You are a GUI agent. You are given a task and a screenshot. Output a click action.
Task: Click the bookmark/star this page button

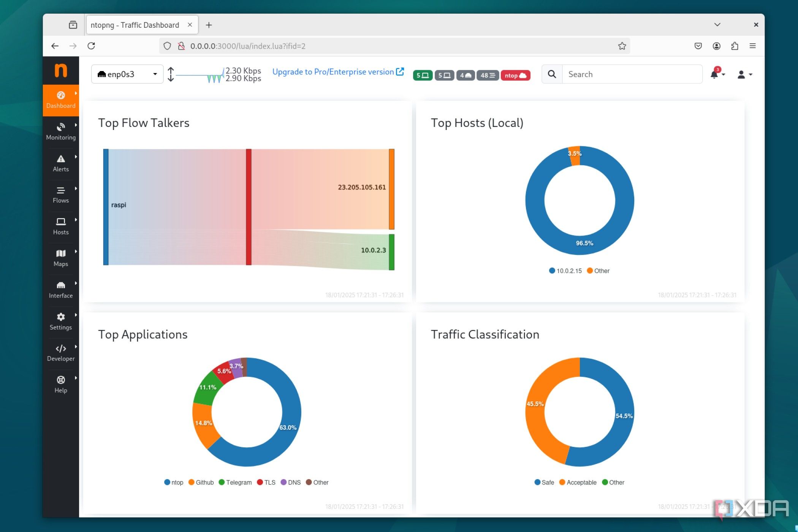coord(622,46)
